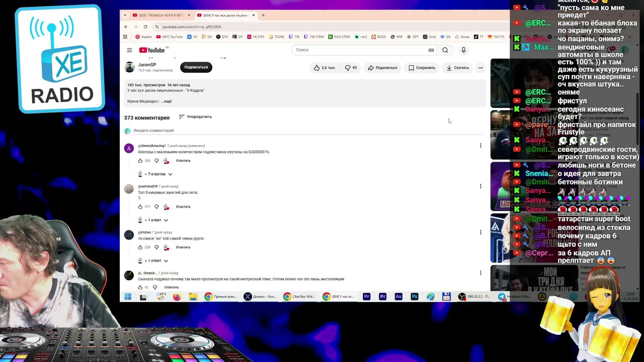
Task: Download the video with Скачать
Action: pyautogui.click(x=457, y=67)
